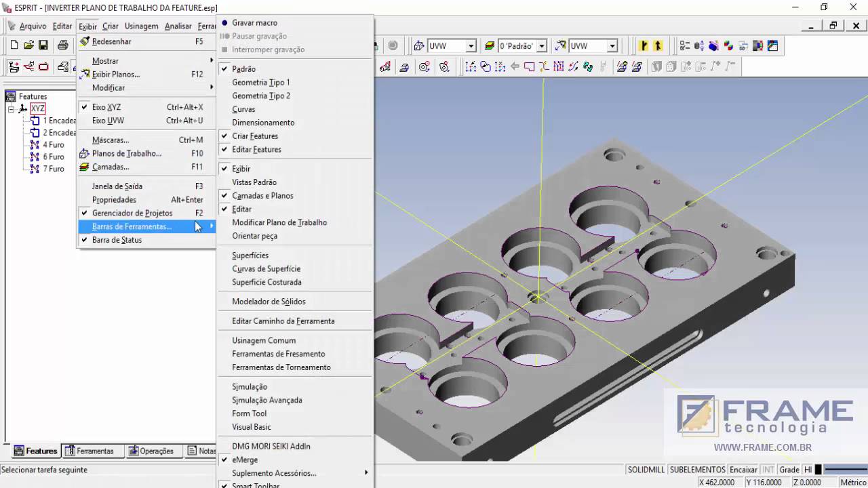Screen dimensions: 868x488
Task: Click the Open folder icon
Action: 28,45
